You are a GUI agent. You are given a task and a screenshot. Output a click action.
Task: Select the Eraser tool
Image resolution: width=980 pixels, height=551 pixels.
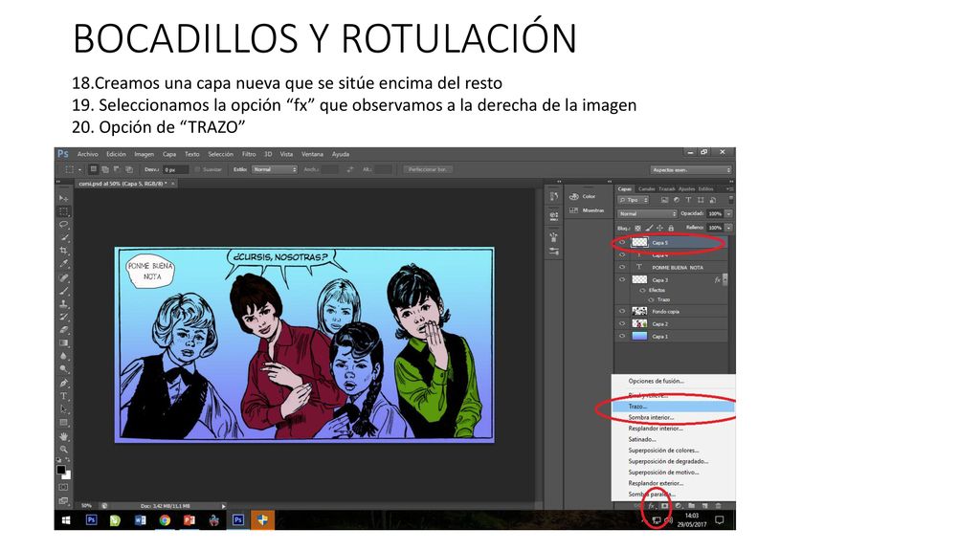click(x=64, y=330)
